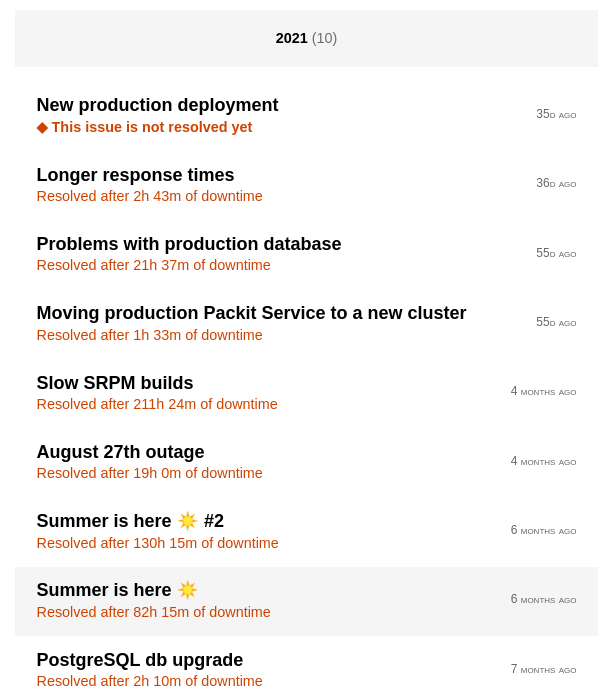Open the Slow SRPM builds incident

pos(115,383)
